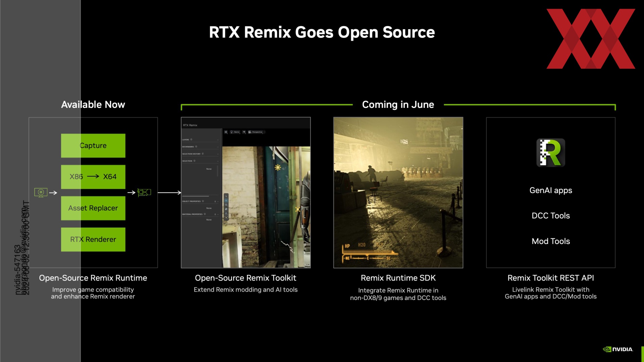Click the monitor game source icon
The width and height of the screenshot is (644, 362).
coord(41,192)
